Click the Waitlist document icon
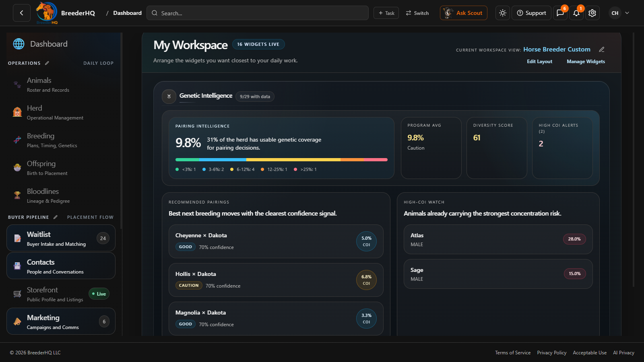The width and height of the screenshot is (644, 362). pyautogui.click(x=17, y=238)
